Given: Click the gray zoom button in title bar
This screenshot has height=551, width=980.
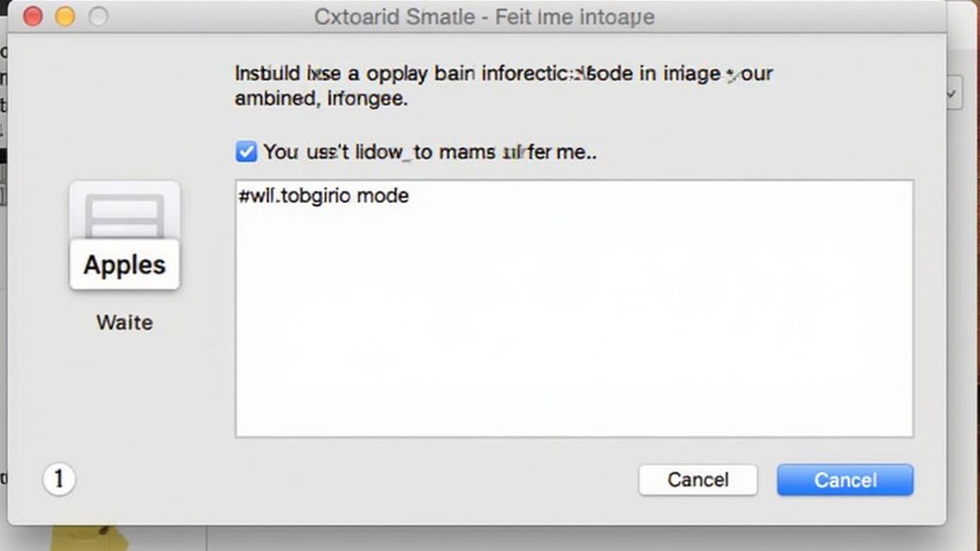Looking at the screenshot, I should tap(98, 17).
